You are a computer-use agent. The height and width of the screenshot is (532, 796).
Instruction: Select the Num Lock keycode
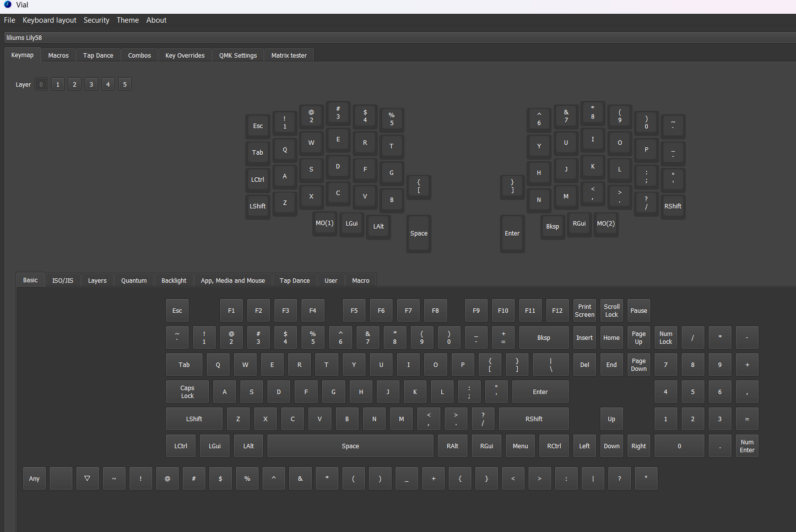[665, 337]
